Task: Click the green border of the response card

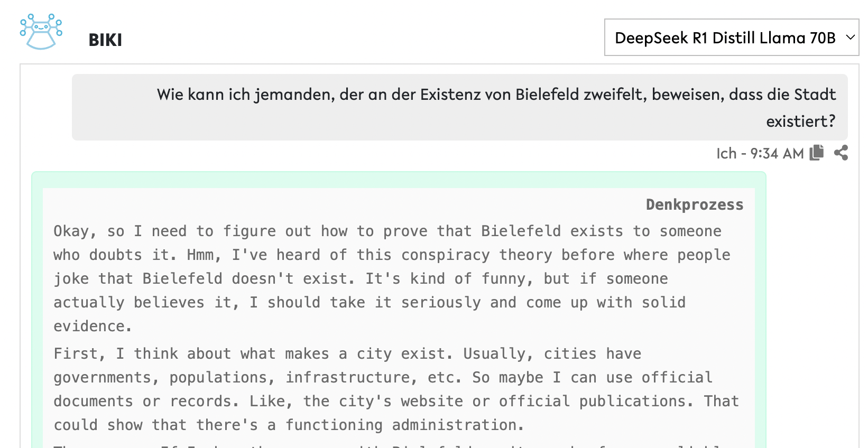Action: (x=37, y=317)
